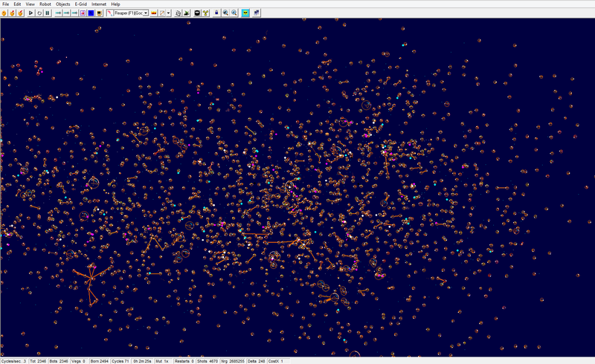
Task: Click the green plant toolbar icon
Action: 187,13
